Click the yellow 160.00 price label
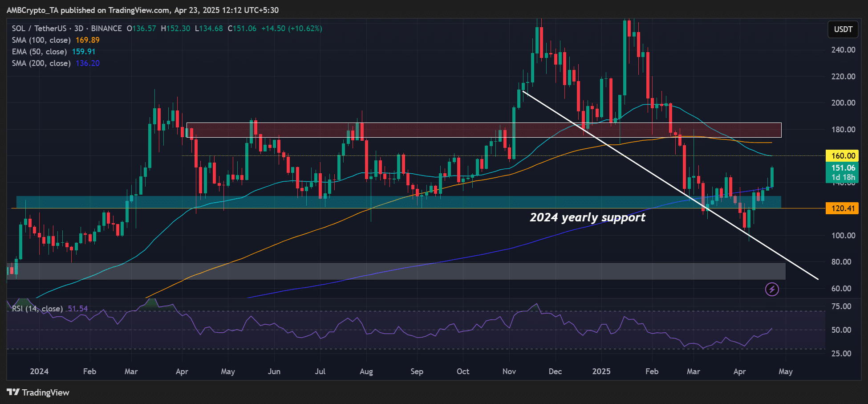The height and width of the screenshot is (404, 868). pos(843,156)
